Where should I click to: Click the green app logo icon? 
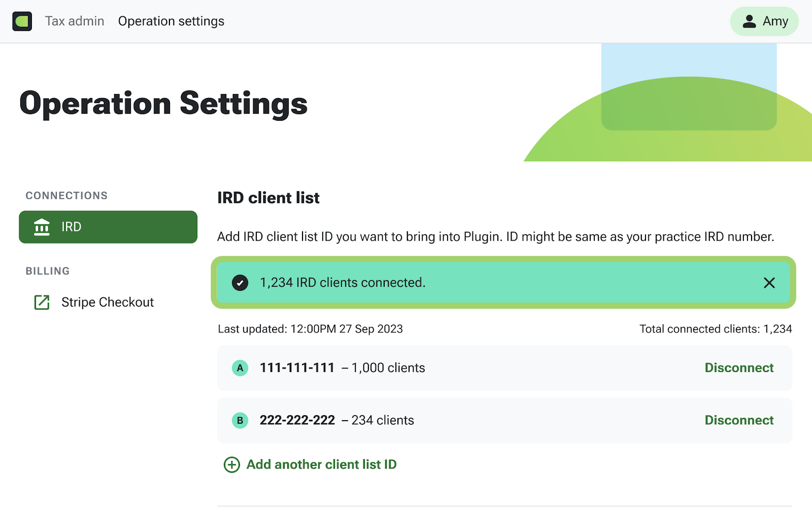tap(22, 21)
